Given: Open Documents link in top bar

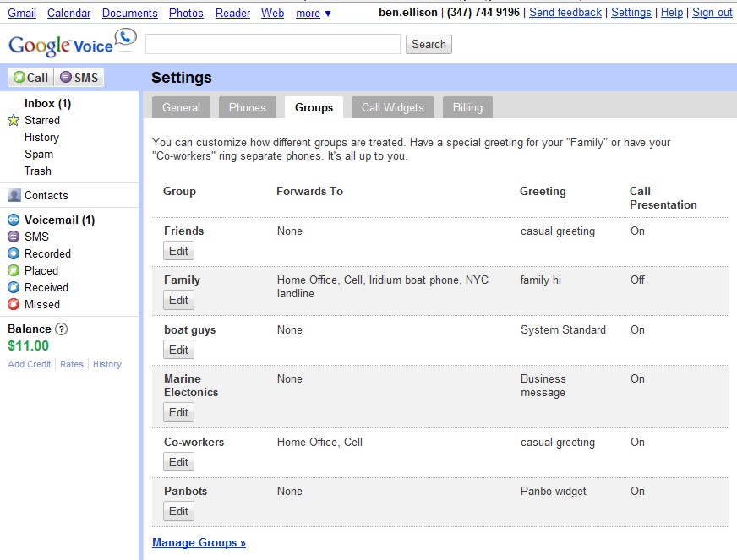Looking at the screenshot, I should pos(129,13).
